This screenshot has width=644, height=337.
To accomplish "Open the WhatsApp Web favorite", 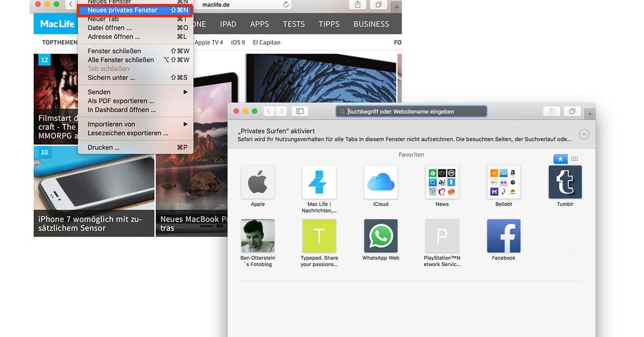I will [x=380, y=236].
